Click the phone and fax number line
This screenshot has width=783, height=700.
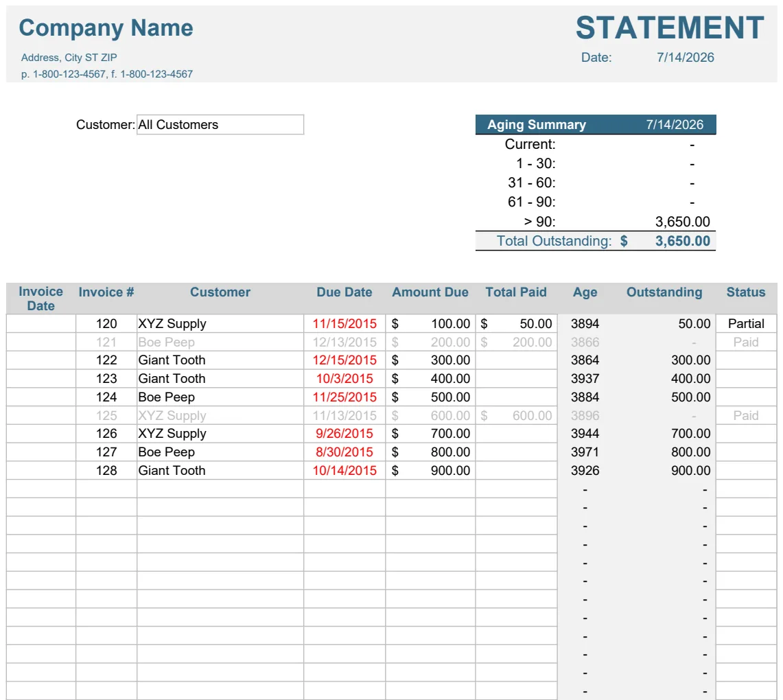coord(107,74)
